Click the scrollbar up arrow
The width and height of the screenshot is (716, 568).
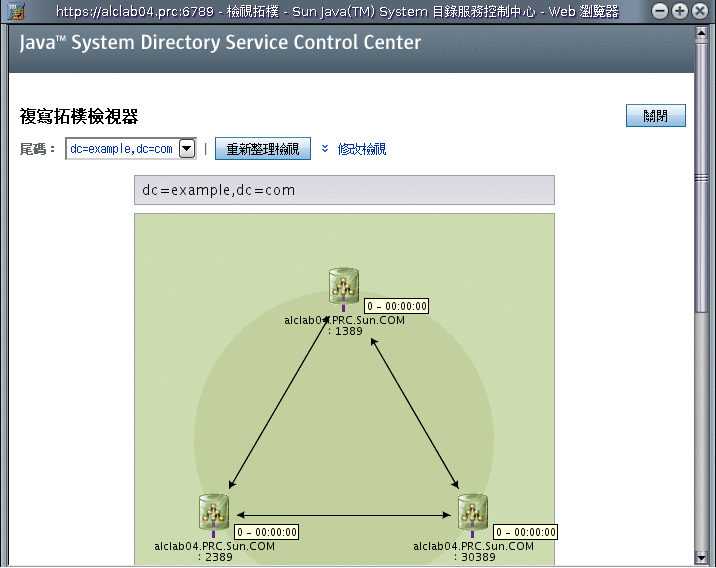click(701, 33)
